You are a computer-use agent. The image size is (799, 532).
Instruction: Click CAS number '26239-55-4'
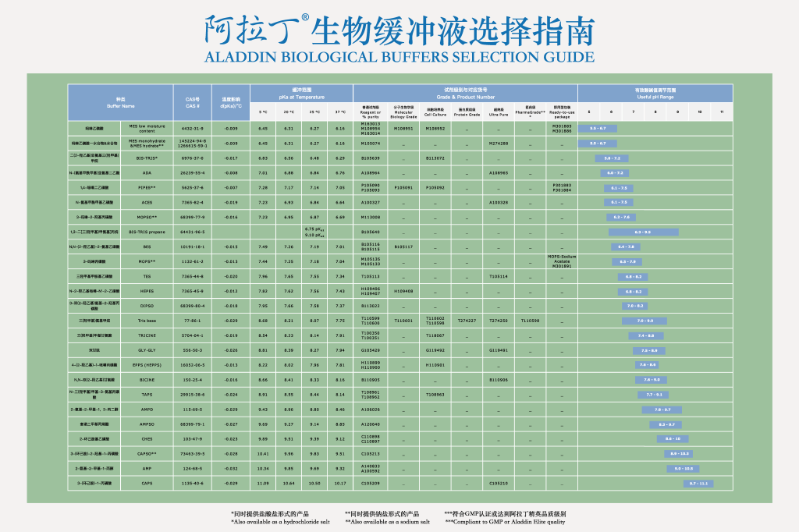click(x=192, y=172)
